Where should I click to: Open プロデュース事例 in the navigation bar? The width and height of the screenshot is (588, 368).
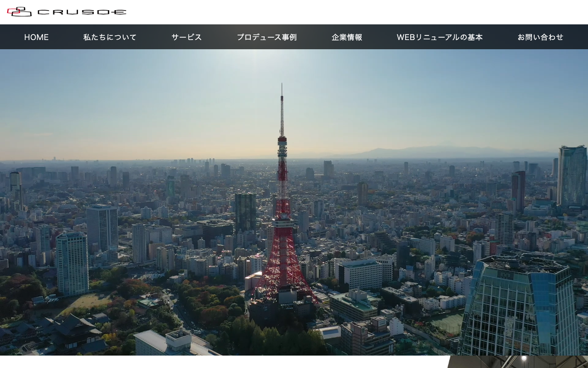[267, 37]
